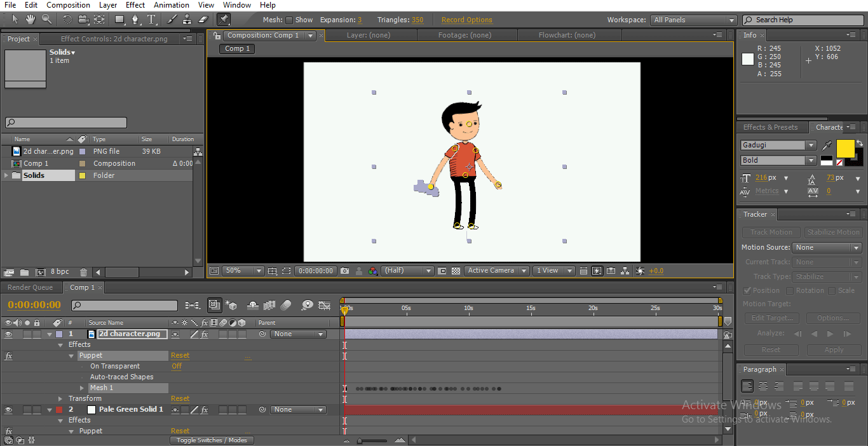Select the Hand tool
The width and height of the screenshot is (868, 446).
point(29,20)
